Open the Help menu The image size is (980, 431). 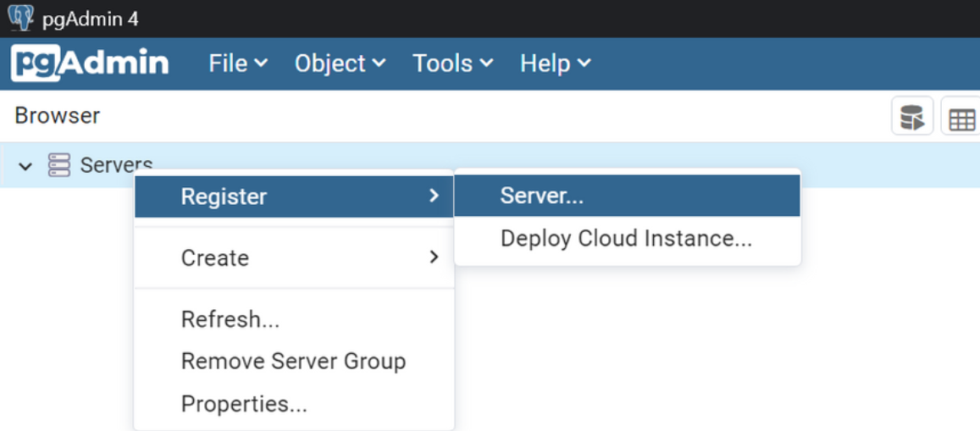pyautogui.click(x=555, y=64)
